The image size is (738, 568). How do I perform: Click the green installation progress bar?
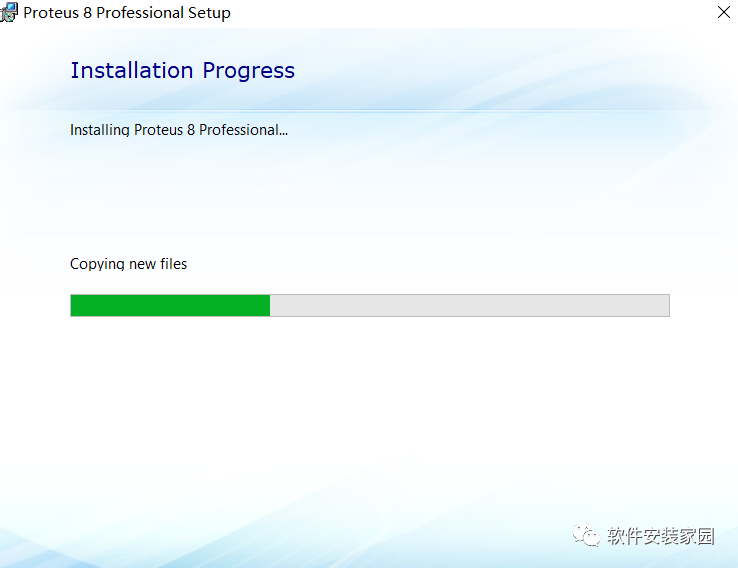pyautogui.click(x=369, y=305)
